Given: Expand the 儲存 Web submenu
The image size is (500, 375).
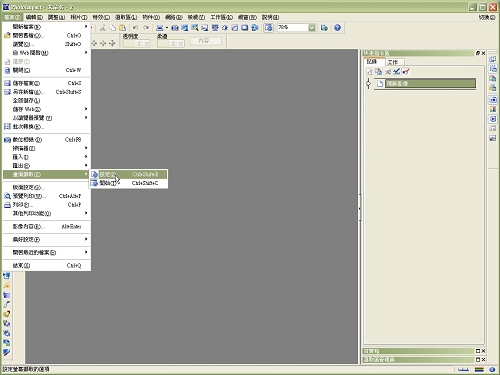Looking at the screenshot, I should click(86, 109).
